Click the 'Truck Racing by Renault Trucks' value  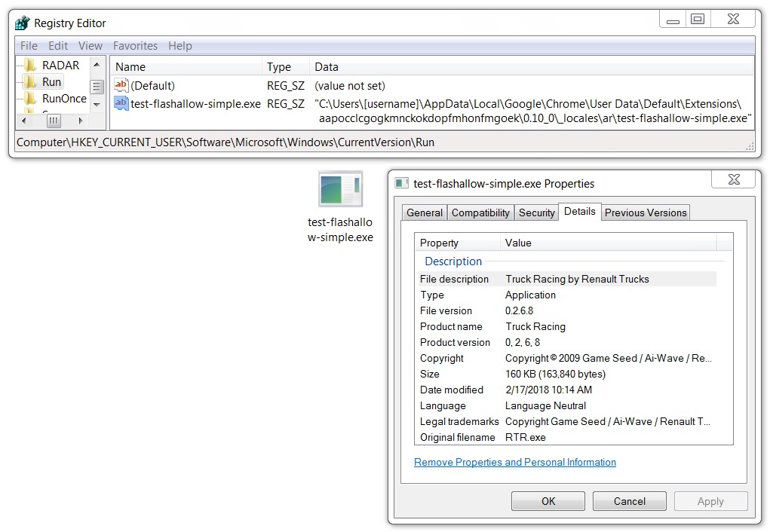pos(577,279)
